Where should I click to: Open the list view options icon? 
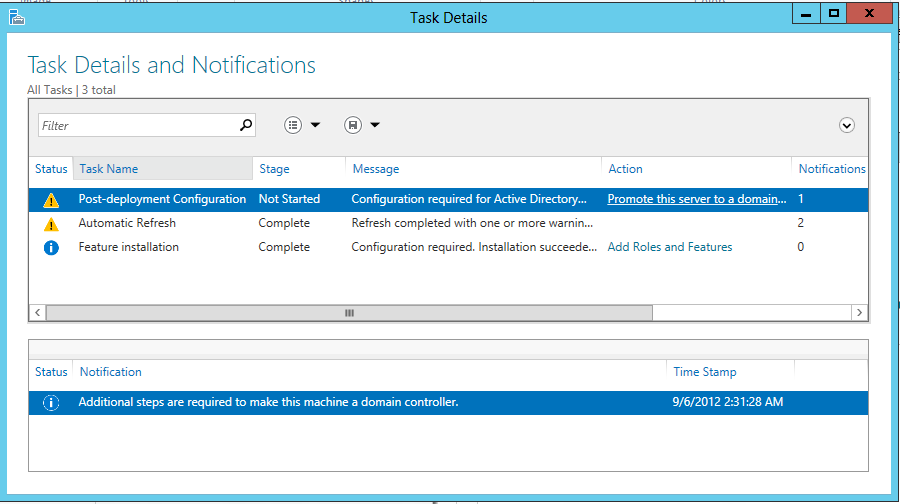click(x=293, y=125)
